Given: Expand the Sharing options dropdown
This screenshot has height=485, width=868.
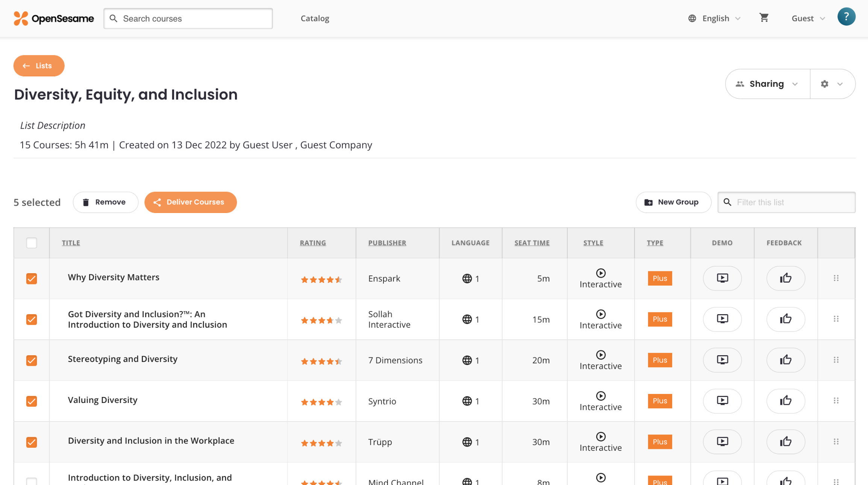Looking at the screenshot, I should [767, 84].
